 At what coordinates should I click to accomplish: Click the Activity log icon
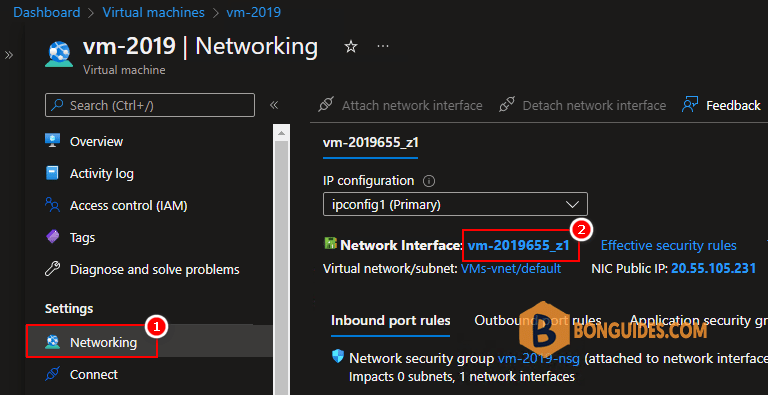pyautogui.click(x=52, y=173)
